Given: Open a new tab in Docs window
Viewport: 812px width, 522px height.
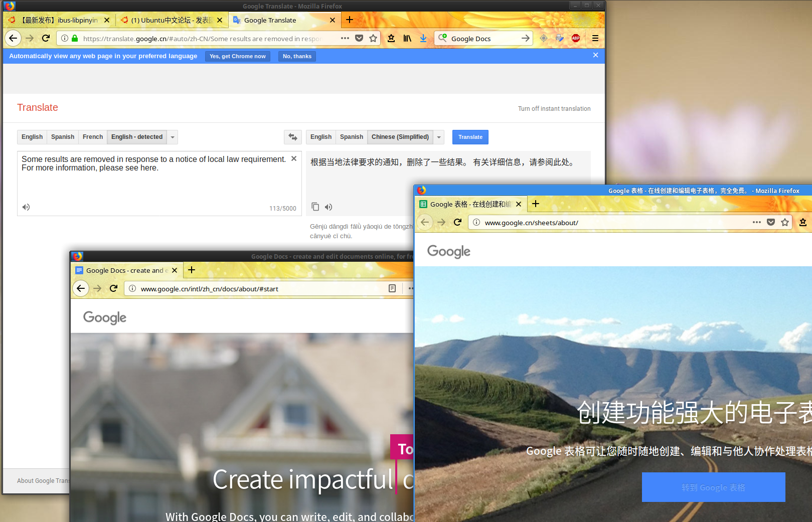Looking at the screenshot, I should [192, 270].
